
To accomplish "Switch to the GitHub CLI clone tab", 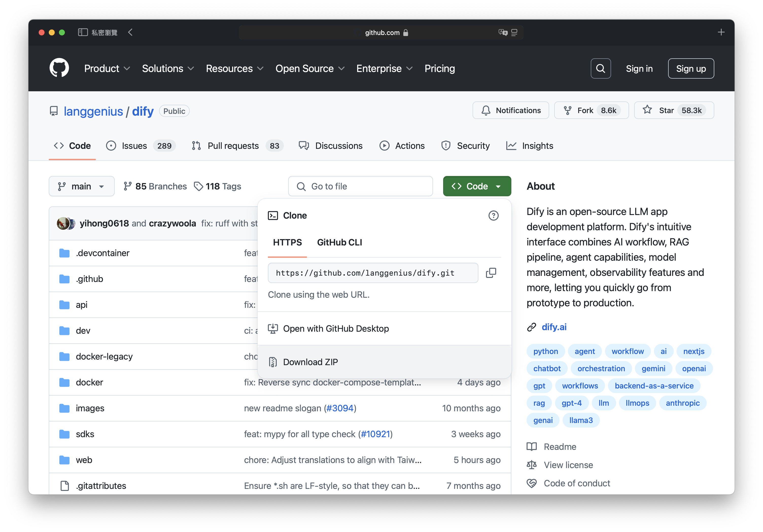I will click(x=339, y=242).
